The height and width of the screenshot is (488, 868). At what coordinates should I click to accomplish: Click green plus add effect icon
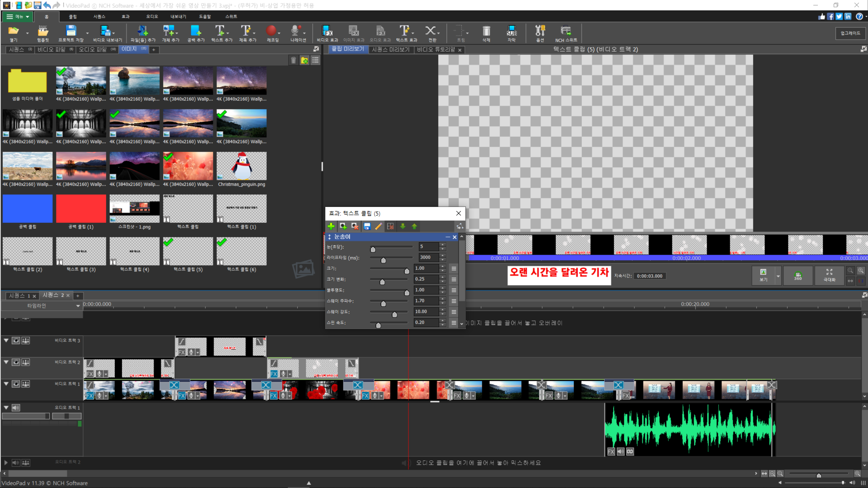pos(331,226)
